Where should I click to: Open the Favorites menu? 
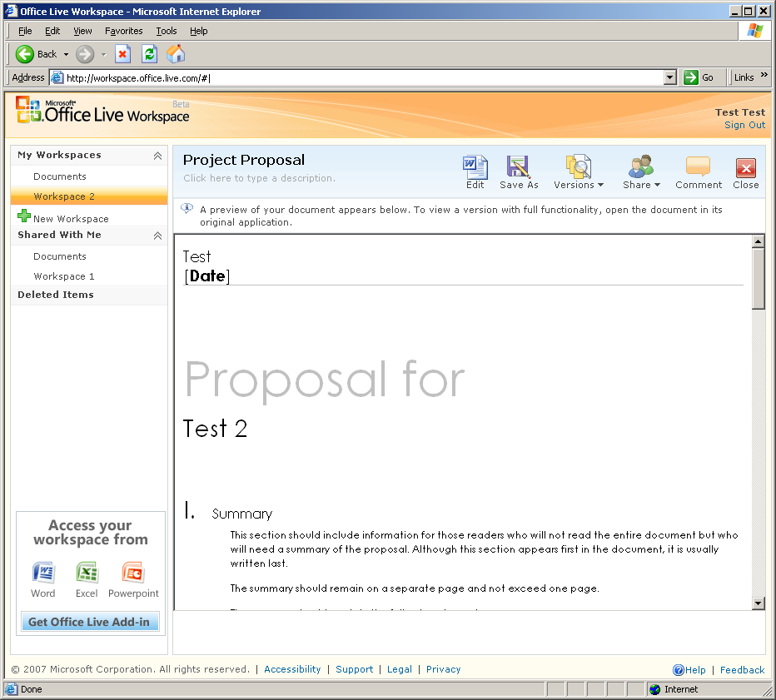[x=124, y=31]
